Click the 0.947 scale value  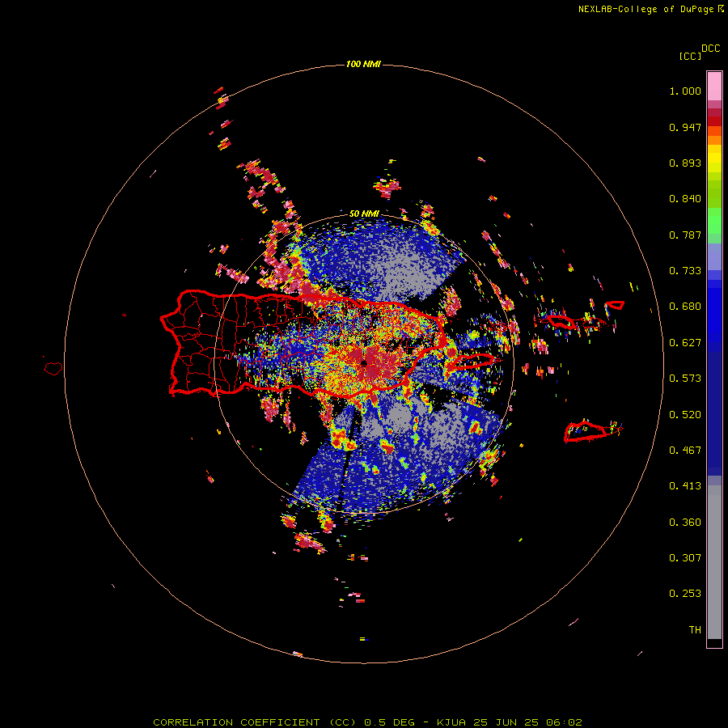[685, 127]
